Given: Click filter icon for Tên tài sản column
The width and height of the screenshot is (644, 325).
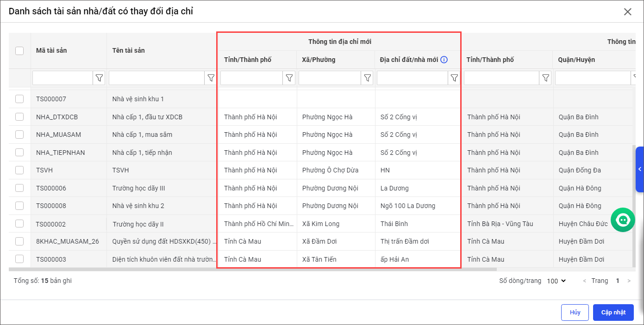Looking at the screenshot, I should click(x=211, y=78).
